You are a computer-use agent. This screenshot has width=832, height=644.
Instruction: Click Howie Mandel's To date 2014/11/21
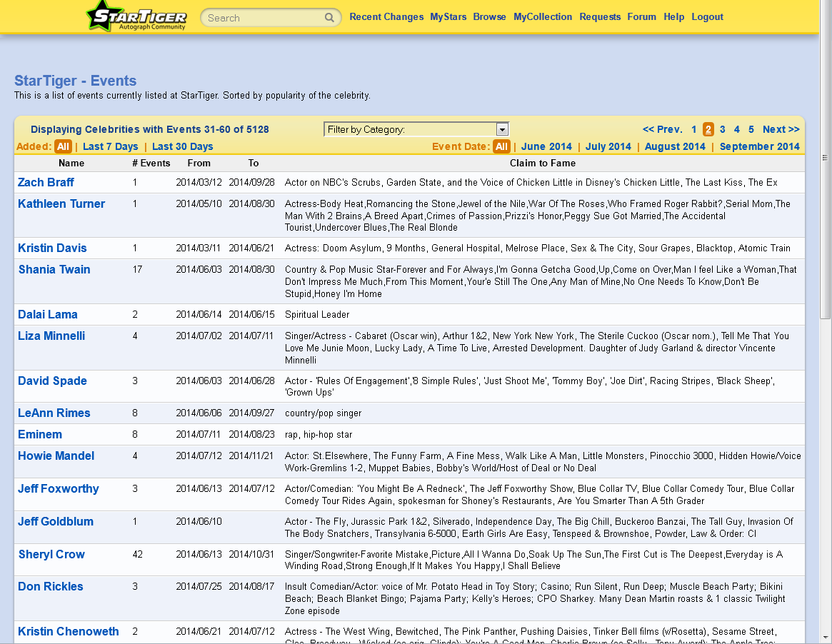(251, 456)
